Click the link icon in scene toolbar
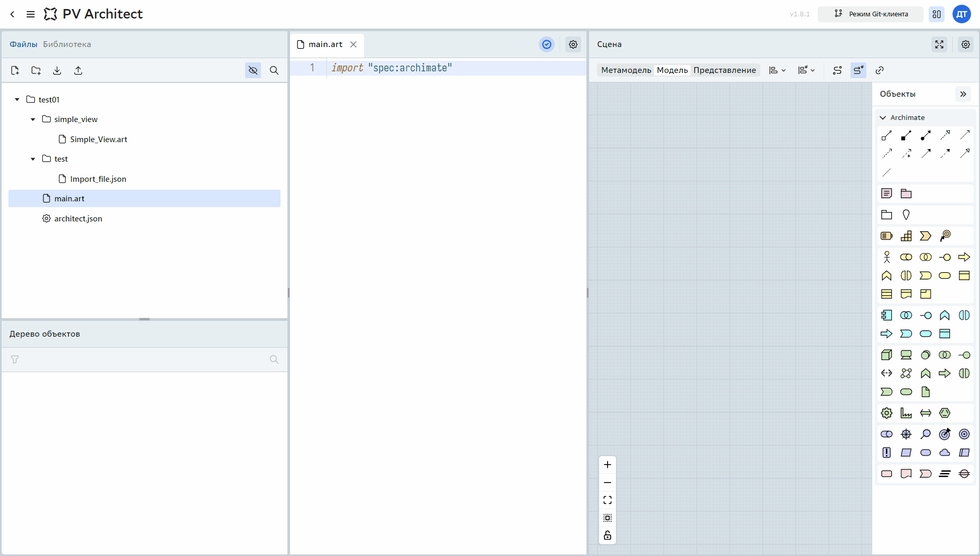The width and height of the screenshot is (980, 556). (880, 70)
